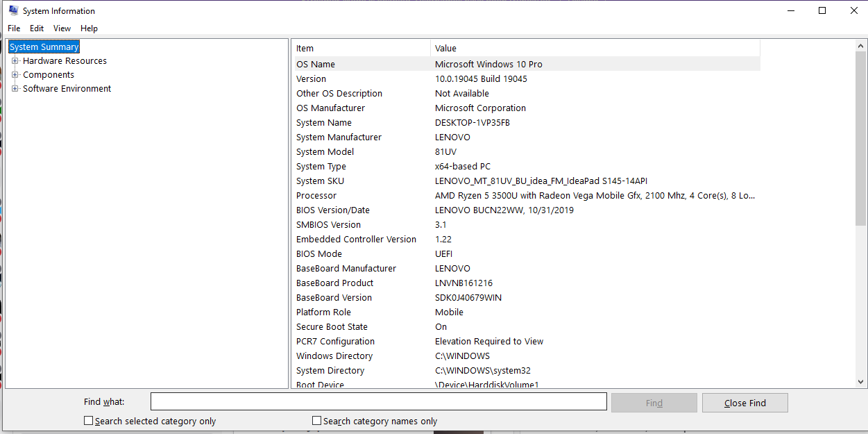The height and width of the screenshot is (434, 868).
Task: Click the Close Find button
Action: pos(745,403)
